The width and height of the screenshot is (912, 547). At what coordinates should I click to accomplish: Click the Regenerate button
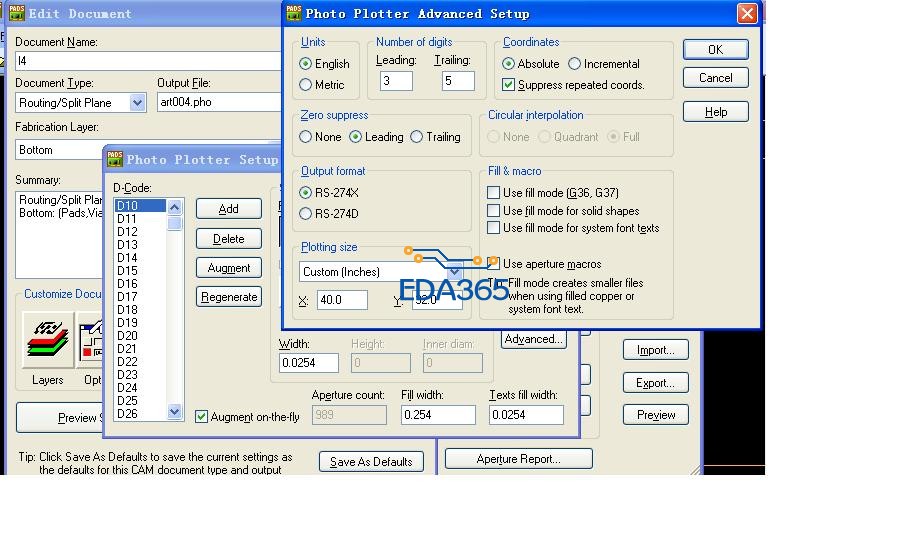pyautogui.click(x=229, y=297)
